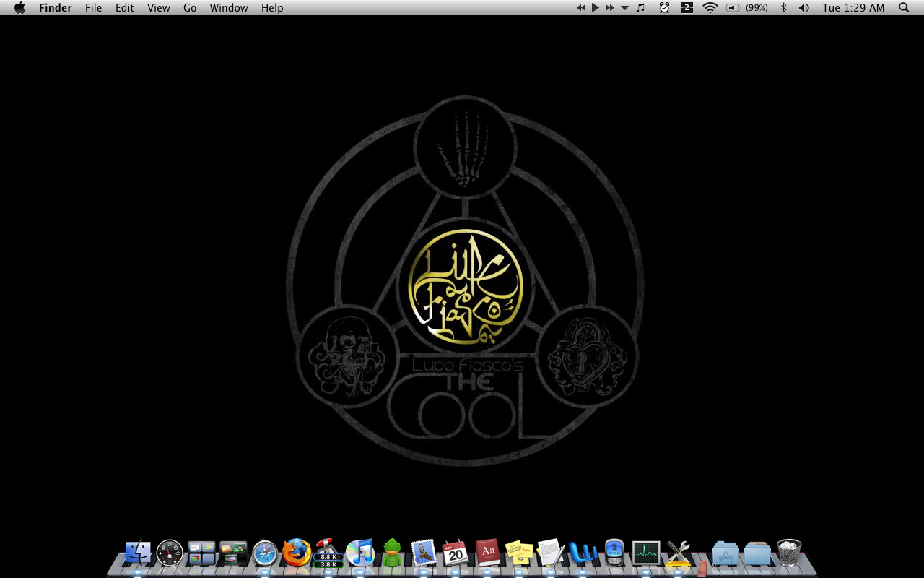
Task: Launch TextEdit paper and pen icon
Action: tap(551, 553)
